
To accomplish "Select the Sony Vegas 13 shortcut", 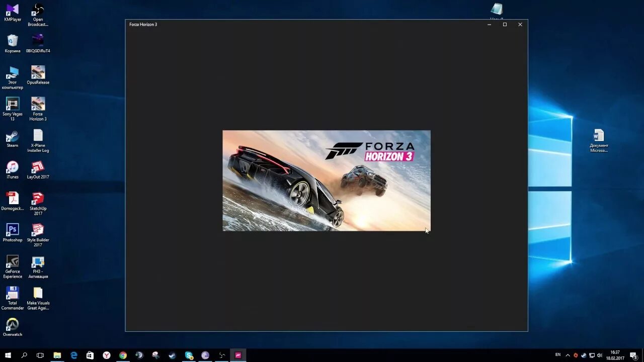I will (x=13, y=109).
